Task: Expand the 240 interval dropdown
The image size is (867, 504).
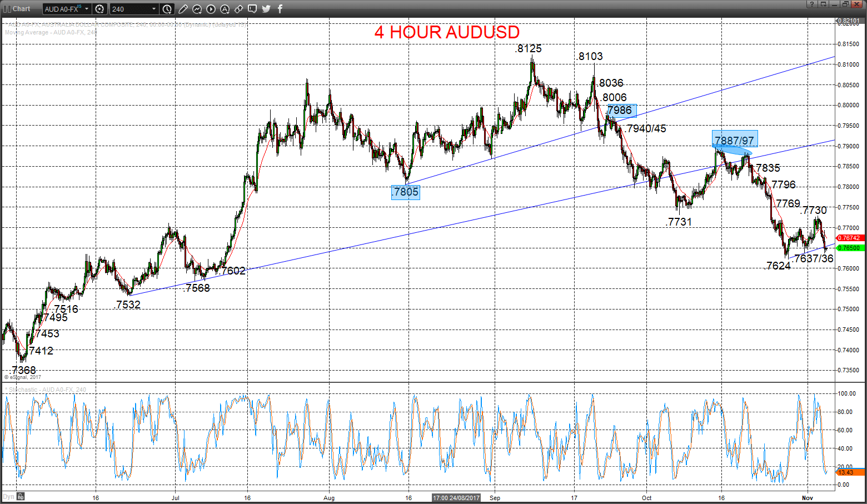Action: pyautogui.click(x=134, y=9)
